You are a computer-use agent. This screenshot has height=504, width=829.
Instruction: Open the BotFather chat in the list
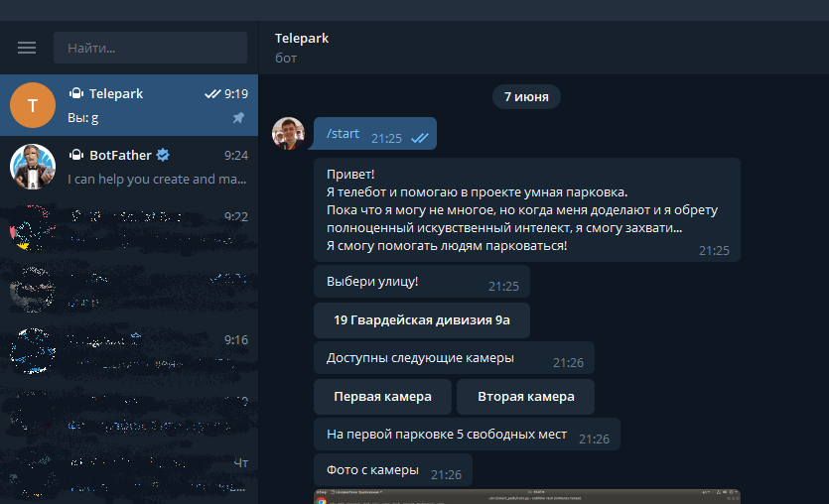(x=129, y=167)
